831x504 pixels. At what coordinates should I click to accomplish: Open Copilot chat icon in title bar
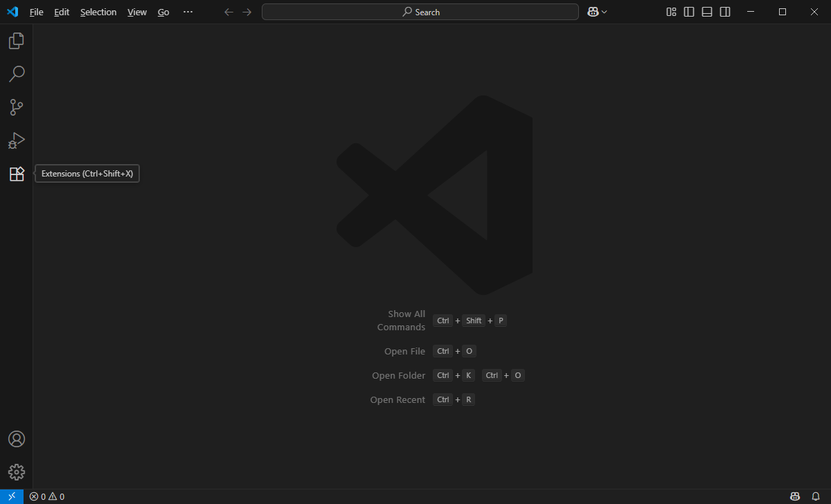(593, 12)
